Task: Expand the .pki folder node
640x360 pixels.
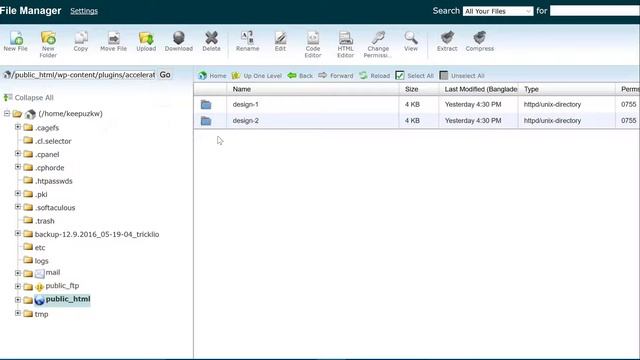Action: 18,193
